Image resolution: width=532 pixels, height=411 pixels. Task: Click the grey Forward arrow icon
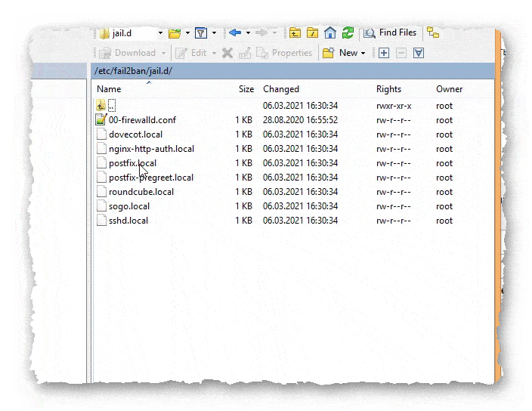(261, 33)
